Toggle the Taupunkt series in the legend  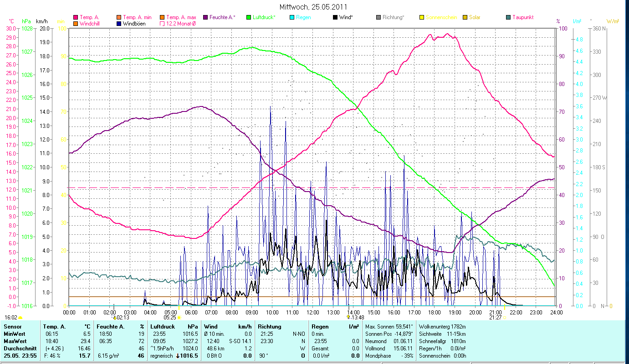coord(508,17)
